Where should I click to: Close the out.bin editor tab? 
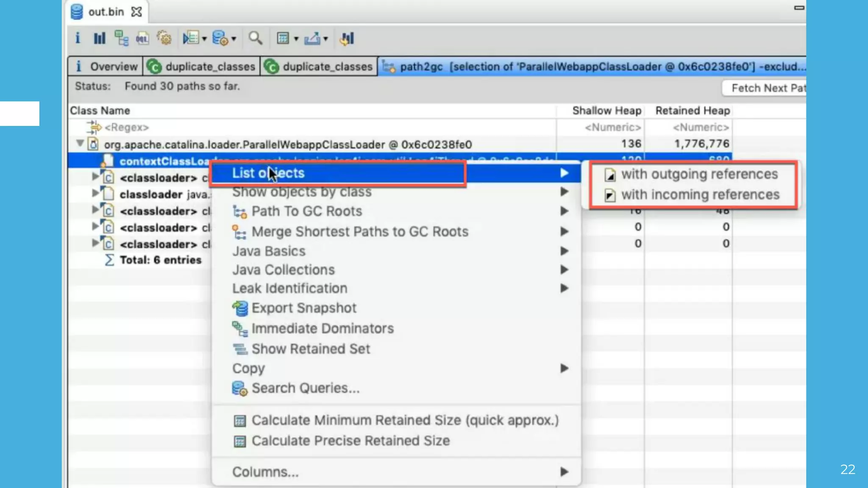(x=136, y=12)
